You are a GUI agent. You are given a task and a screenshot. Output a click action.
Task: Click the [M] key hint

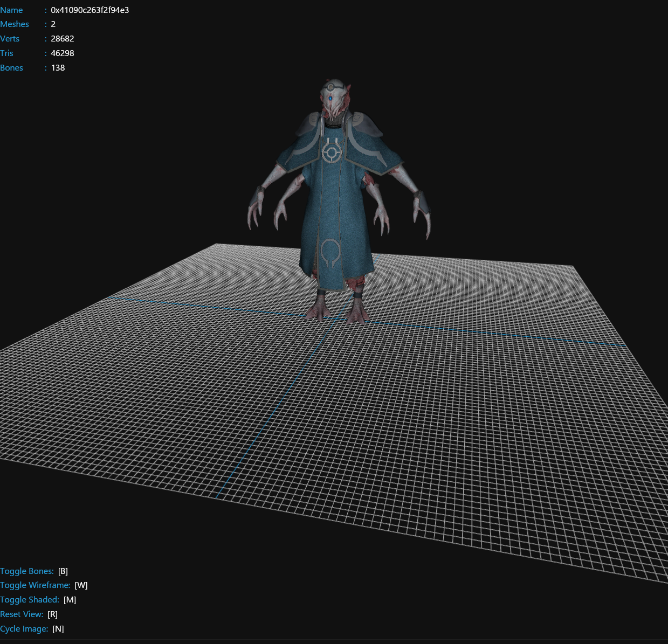point(70,600)
